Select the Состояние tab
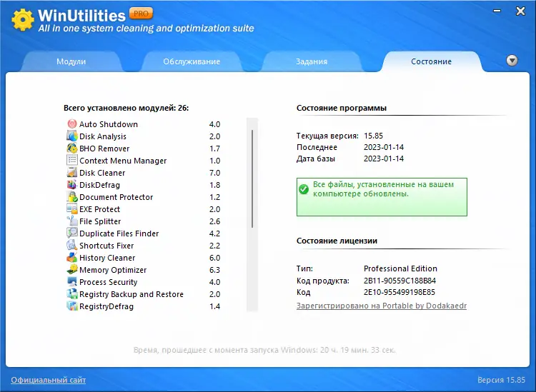Viewport: 536px width, 392px height. tap(432, 61)
